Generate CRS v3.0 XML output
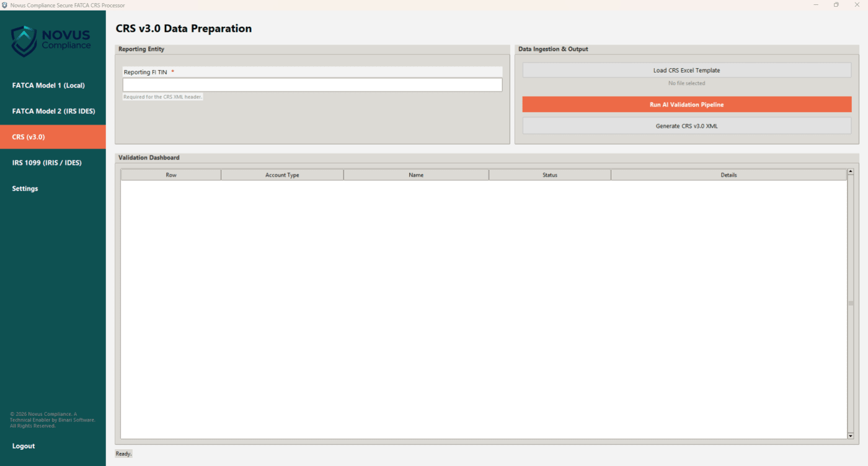 (x=686, y=126)
